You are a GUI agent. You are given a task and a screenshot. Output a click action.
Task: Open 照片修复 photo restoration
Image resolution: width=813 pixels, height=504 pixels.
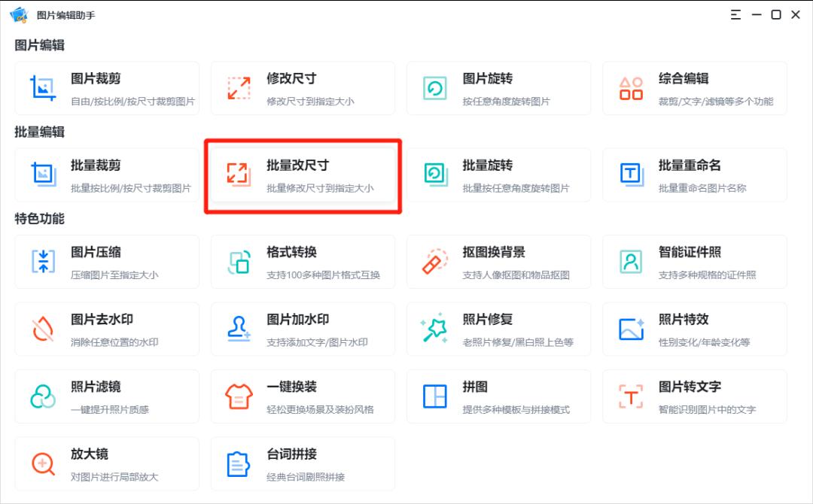(x=498, y=329)
